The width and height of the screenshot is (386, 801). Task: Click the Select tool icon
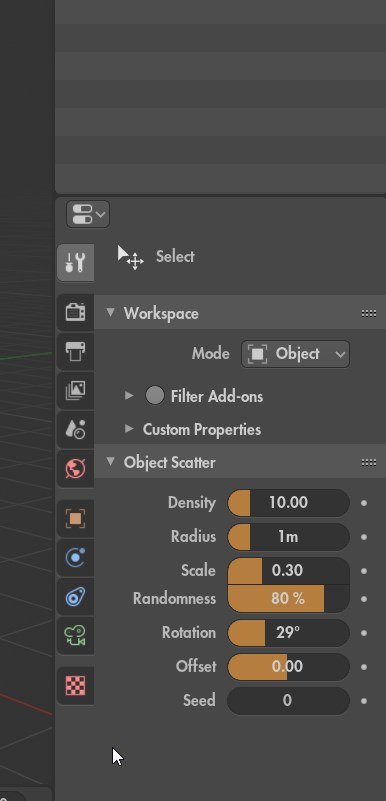(x=130, y=257)
